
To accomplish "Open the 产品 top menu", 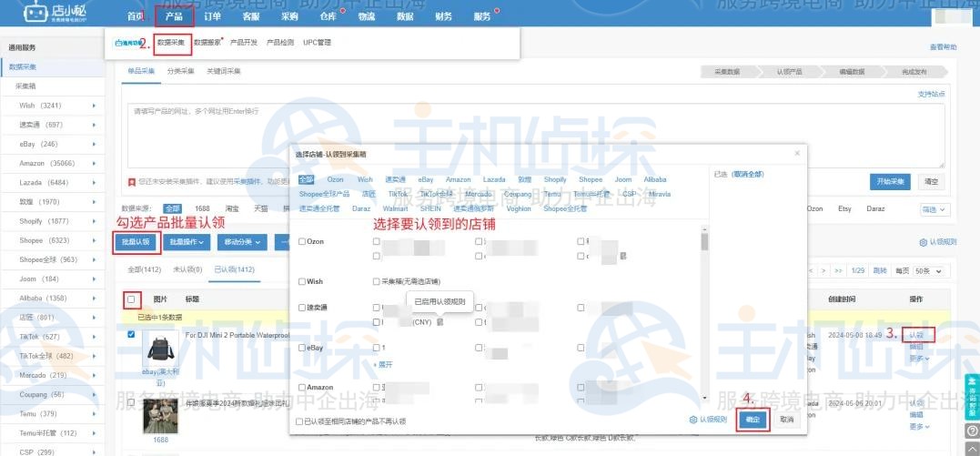I will 175,16.
